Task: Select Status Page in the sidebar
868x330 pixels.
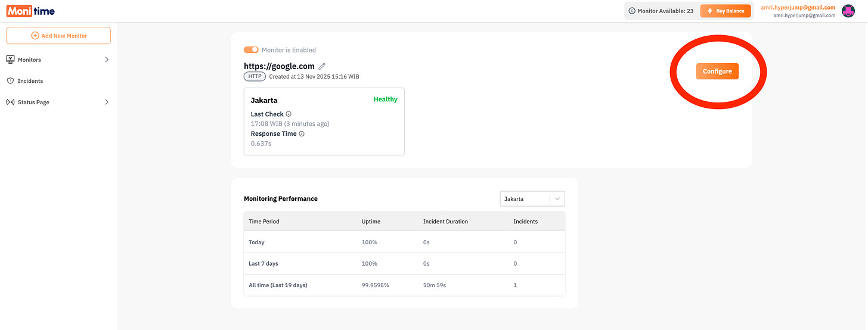Action: click(33, 102)
